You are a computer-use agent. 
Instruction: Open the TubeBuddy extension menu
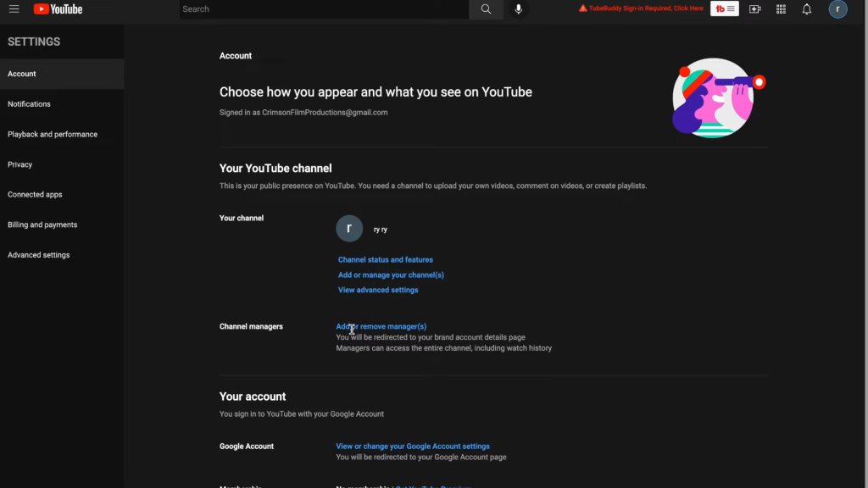pyautogui.click(x=724, y=9)
